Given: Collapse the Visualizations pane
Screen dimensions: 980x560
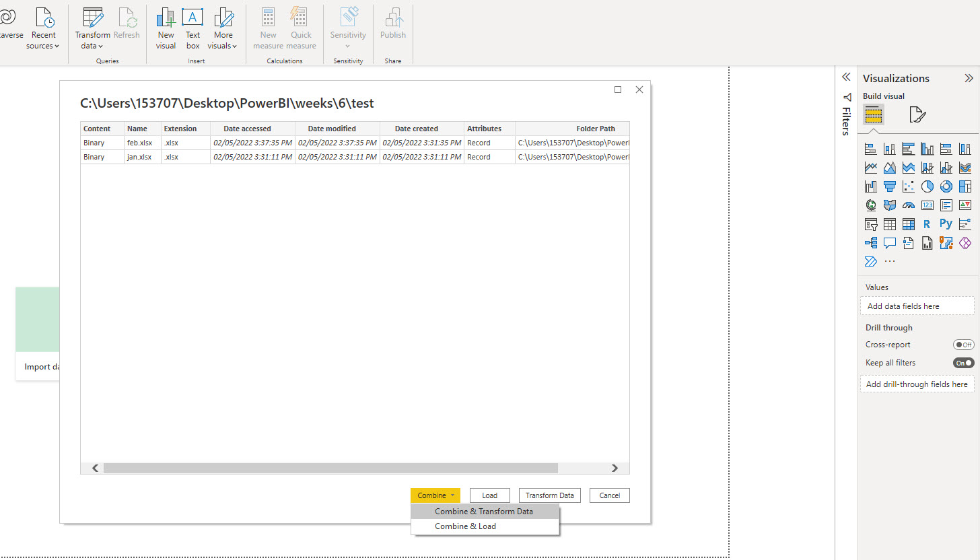Looking at the screenshot, I should (x=969, y=78).
